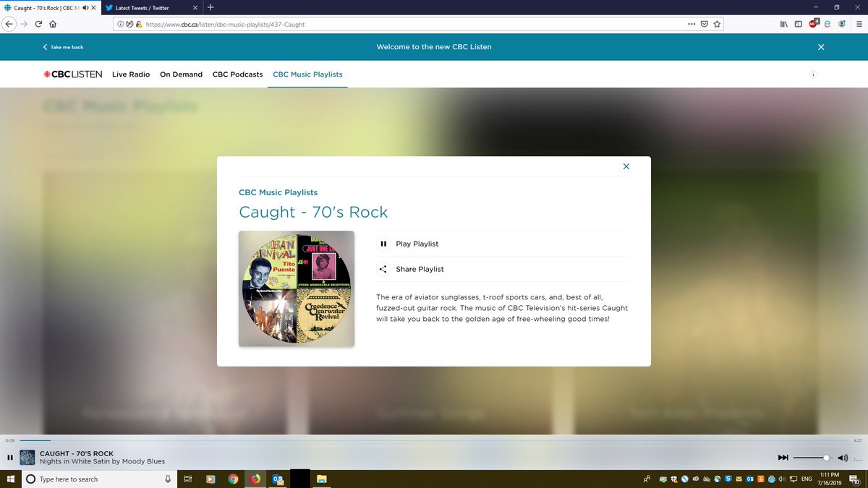Save the page to Pocket
The image size is (868, 488).
(705, 24)
